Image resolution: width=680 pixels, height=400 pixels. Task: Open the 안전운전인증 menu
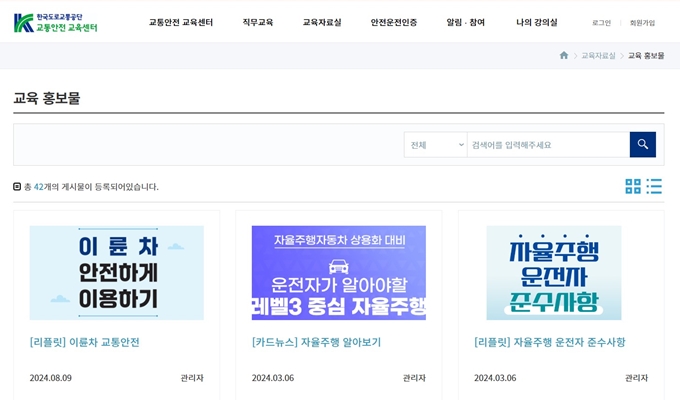click(x=394, y=22)
